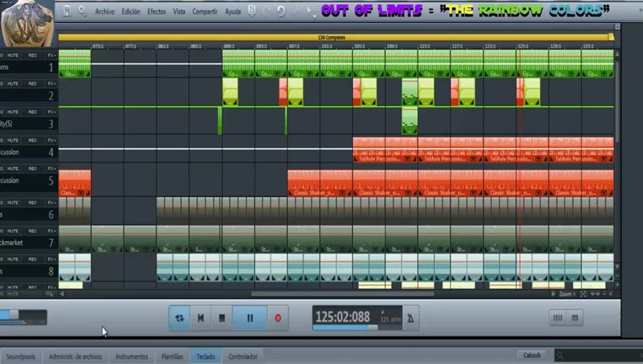Mute track 1 drums
This screenshot has width=643, height=364.
pos(13,55)
